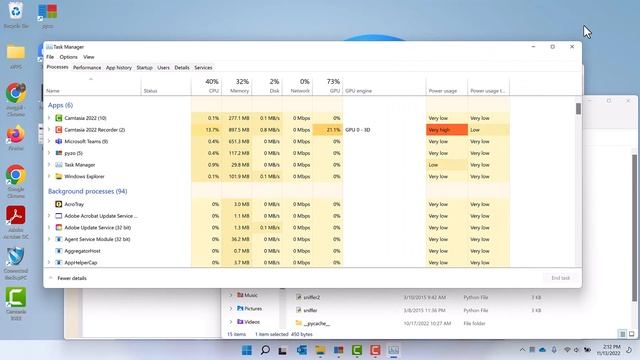
Task: Expand the Camtasia 2022 (10) process group
Action: pos(49,118)
